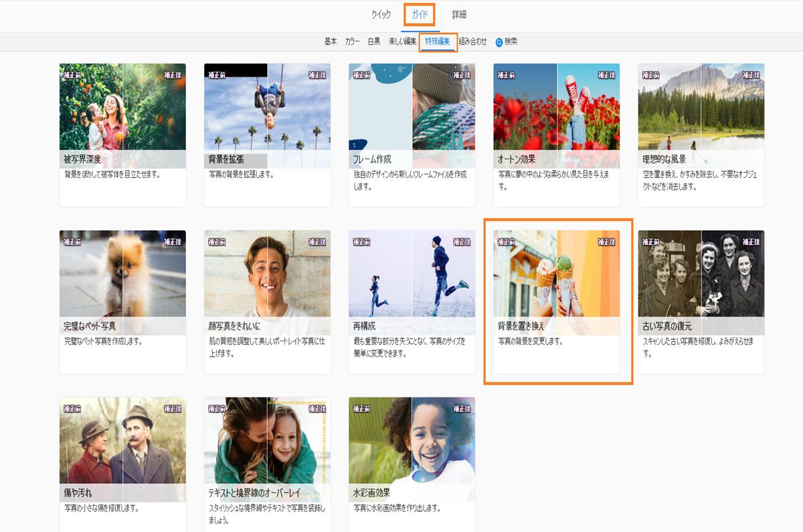Select the 特殊編集 category
803x532 pixels.
pos(438,41)
